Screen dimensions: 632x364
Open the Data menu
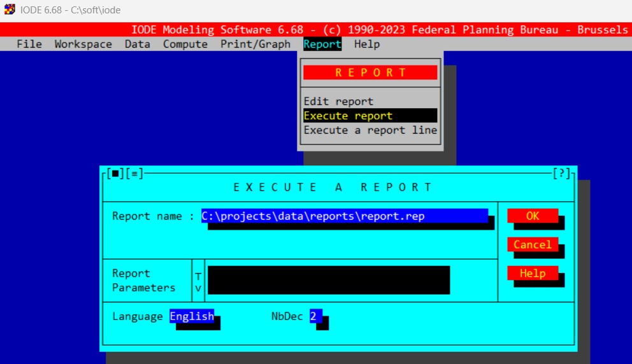click(x=138, y=45)
